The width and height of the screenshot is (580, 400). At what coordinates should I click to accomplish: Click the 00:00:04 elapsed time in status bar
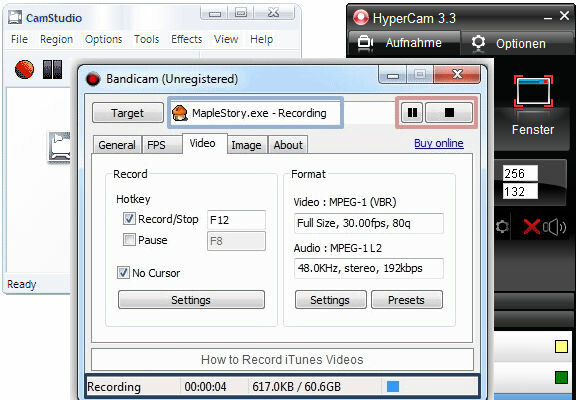[205, 387]
